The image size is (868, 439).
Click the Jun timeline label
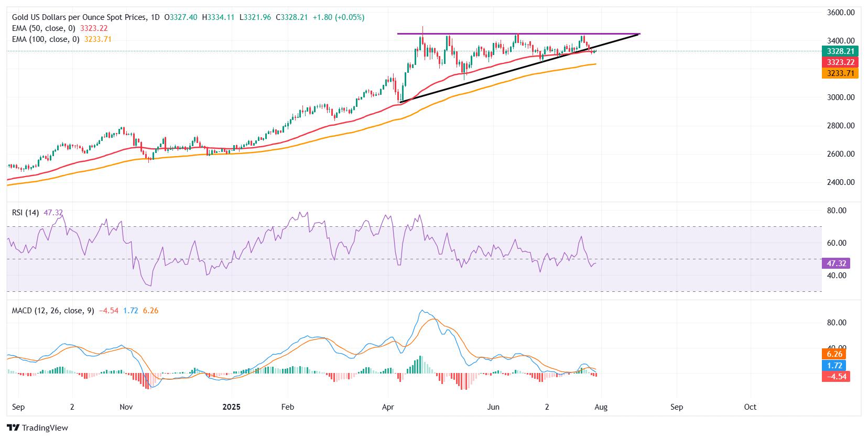point(493,407)
